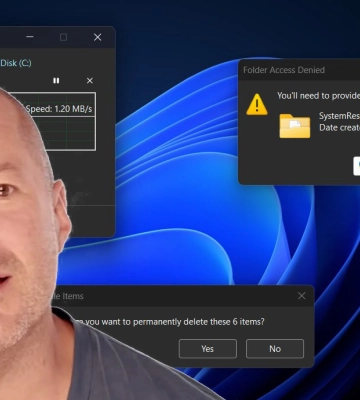Click the warning icon in Folder Access Denied
The image size is (360, 400).
(257, 104)
